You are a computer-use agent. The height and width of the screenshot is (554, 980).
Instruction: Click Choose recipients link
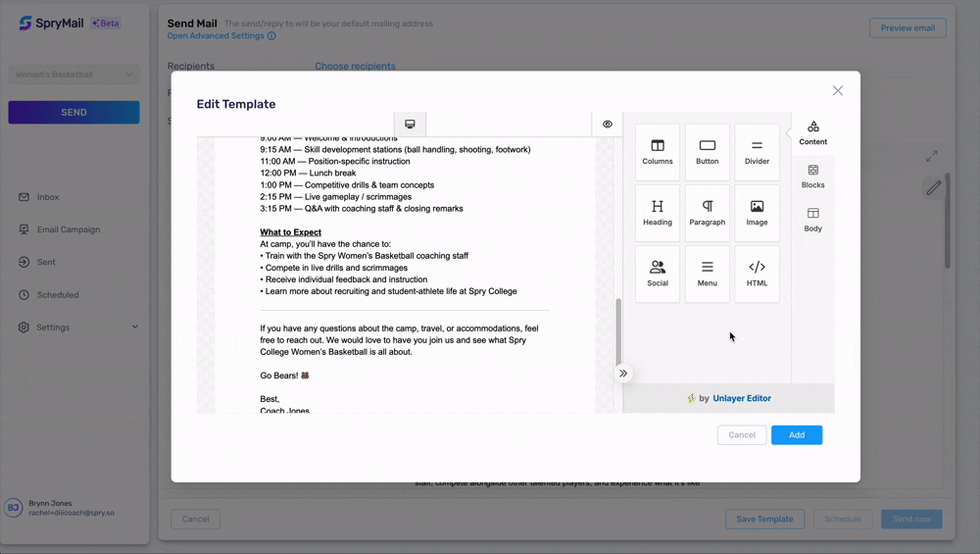coord(355,67)
